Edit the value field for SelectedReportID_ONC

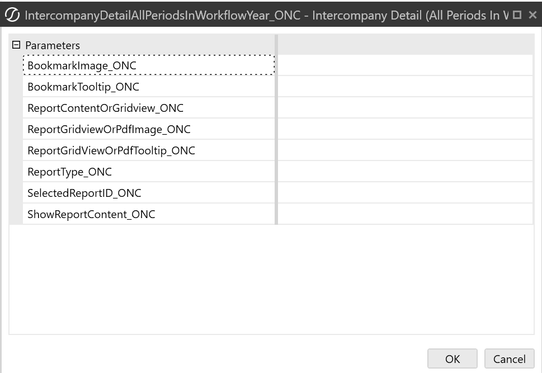405,193
